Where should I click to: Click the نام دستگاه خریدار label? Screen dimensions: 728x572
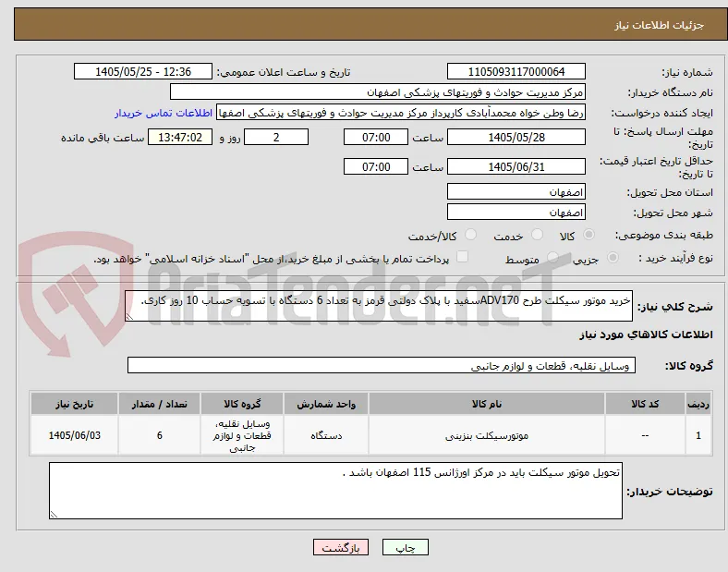[x=670, y=92]
